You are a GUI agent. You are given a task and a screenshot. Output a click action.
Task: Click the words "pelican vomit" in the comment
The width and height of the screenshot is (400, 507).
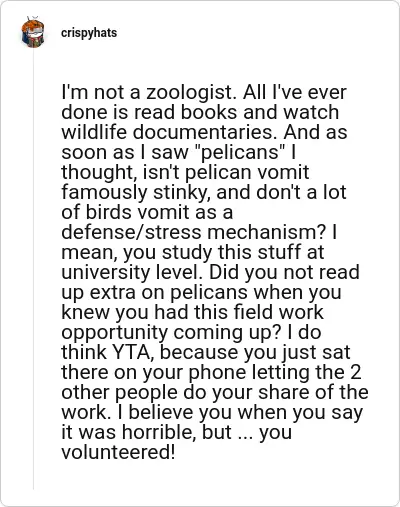coord(247,172)
